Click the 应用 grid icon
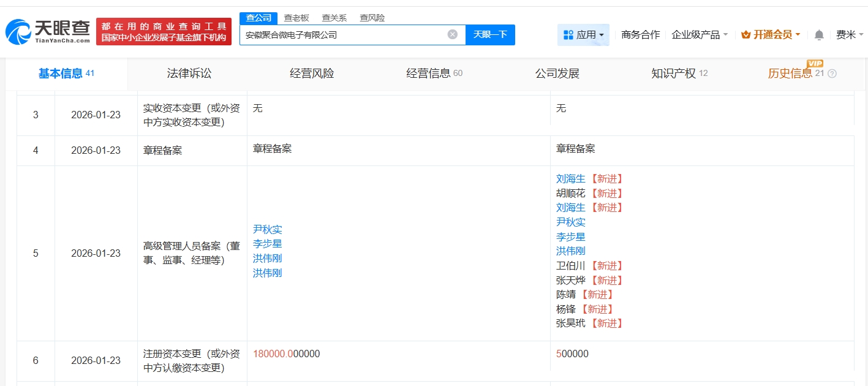Viewport: 868px width, 386px height. pos(568,35)
